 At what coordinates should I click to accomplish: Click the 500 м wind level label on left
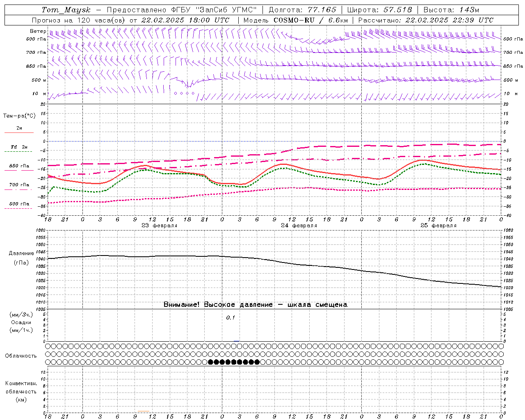[x=39, y=80]
